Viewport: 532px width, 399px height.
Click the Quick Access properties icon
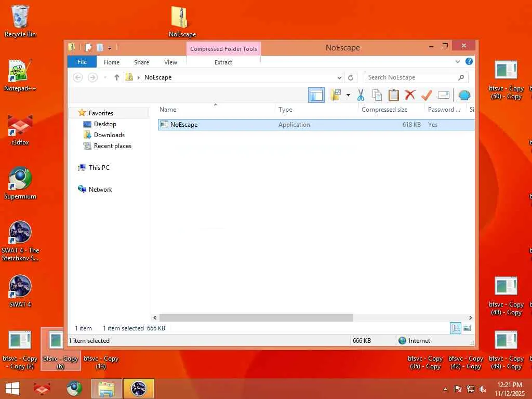(88, 47)
